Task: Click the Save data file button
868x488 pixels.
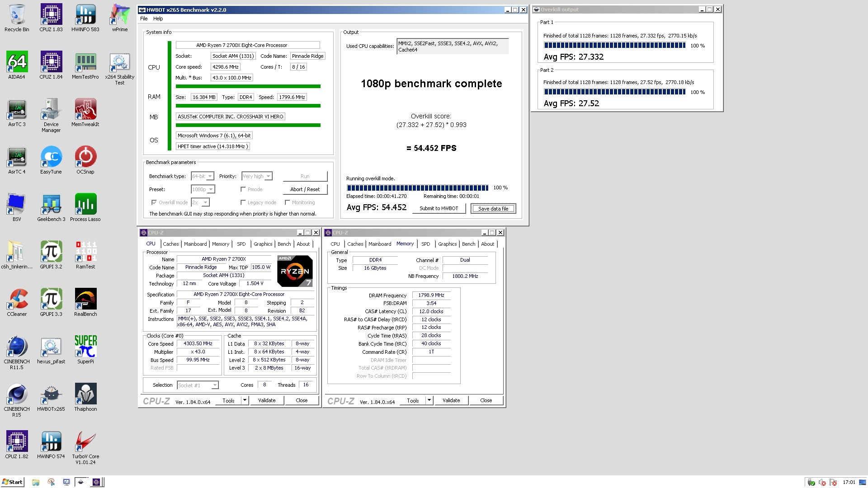Action: pyautogui.click(x=493, y=208)
